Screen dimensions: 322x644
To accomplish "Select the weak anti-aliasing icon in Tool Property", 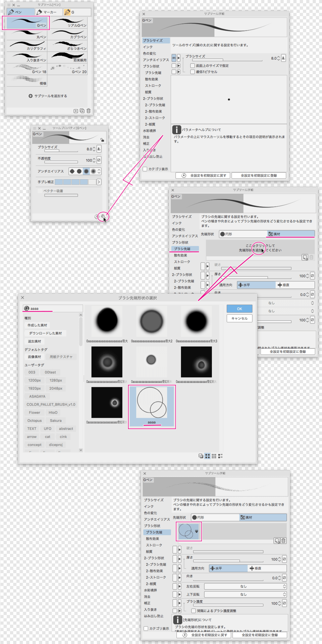I will 79,171.
